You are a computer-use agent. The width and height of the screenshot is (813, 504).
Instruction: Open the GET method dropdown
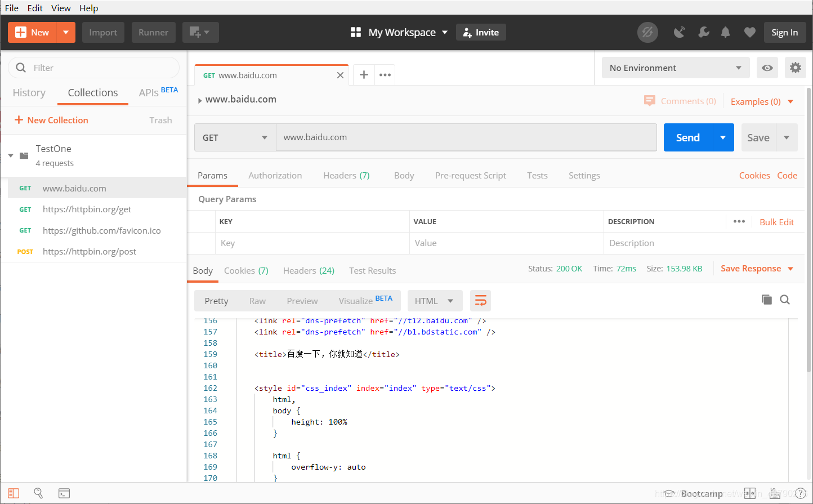235,137
